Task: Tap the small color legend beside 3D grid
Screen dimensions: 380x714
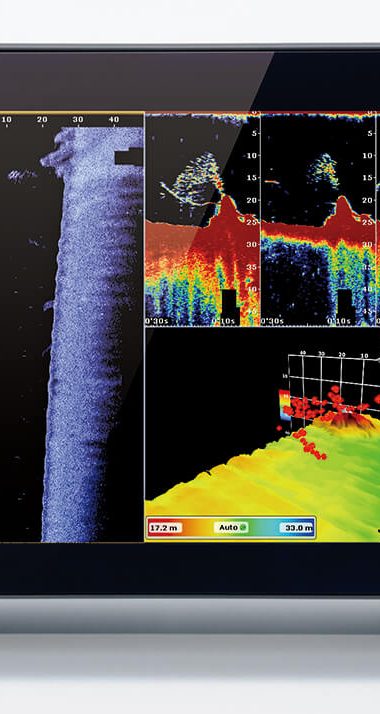Action: pos(284,404)
